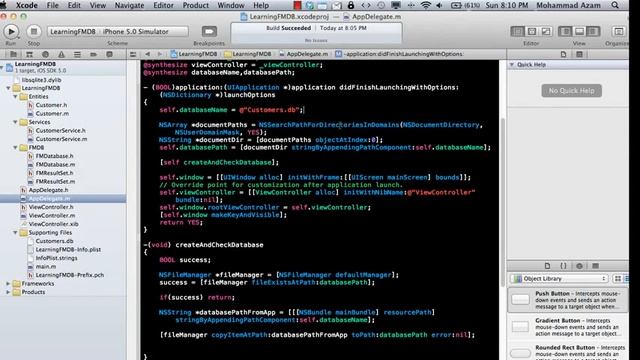Viewport: 640px width, 360px height.
Task: Show the Symbol navigator
Action: 29,54
